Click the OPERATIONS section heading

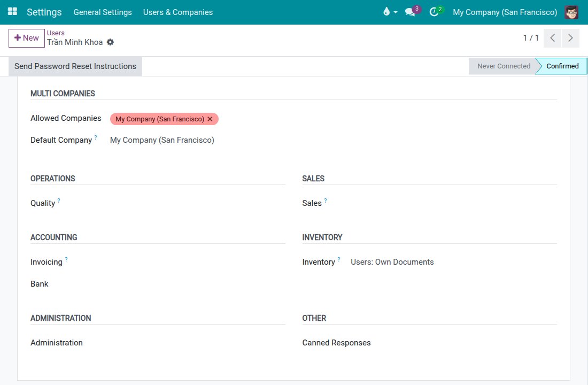pyautogui.click(x=53, y=179)
